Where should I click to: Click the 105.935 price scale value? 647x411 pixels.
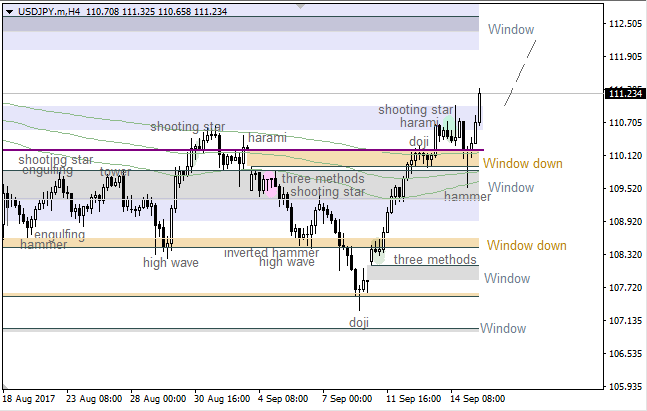tap(625, 387)
